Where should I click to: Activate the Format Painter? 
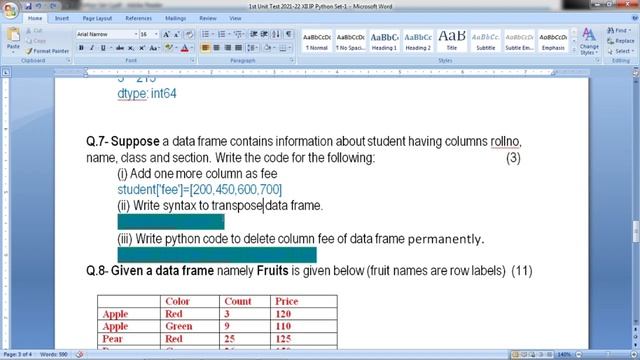click(x=47, y=51)
